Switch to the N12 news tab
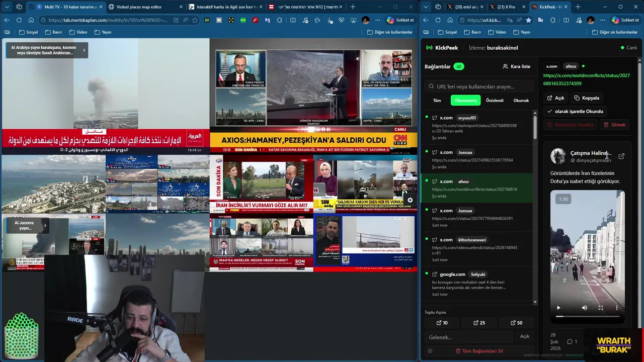 click(x=304, y=7)
